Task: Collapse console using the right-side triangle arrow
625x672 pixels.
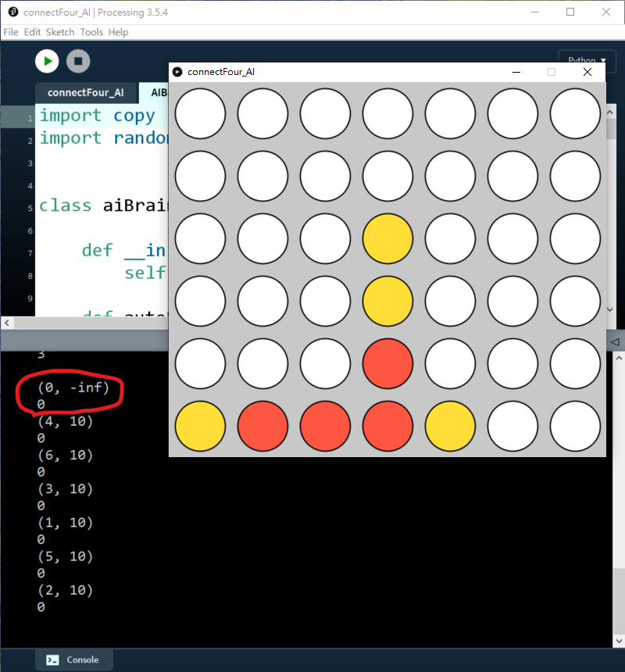Action: [x=614, y=341]
